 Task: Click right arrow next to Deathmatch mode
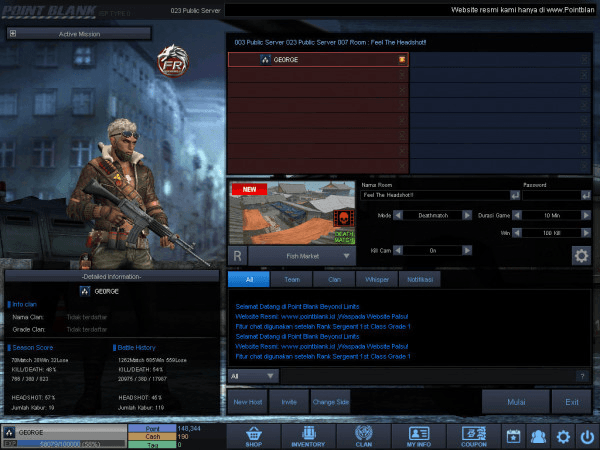pyautogui.click(x=469, y=215)
